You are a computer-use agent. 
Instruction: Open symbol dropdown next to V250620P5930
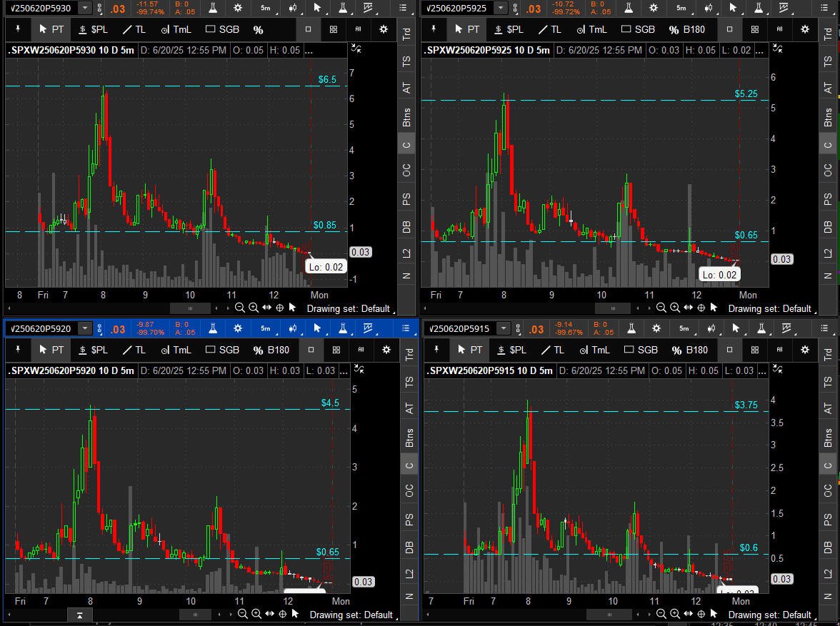pyautogui.click(x=85, y=8)
